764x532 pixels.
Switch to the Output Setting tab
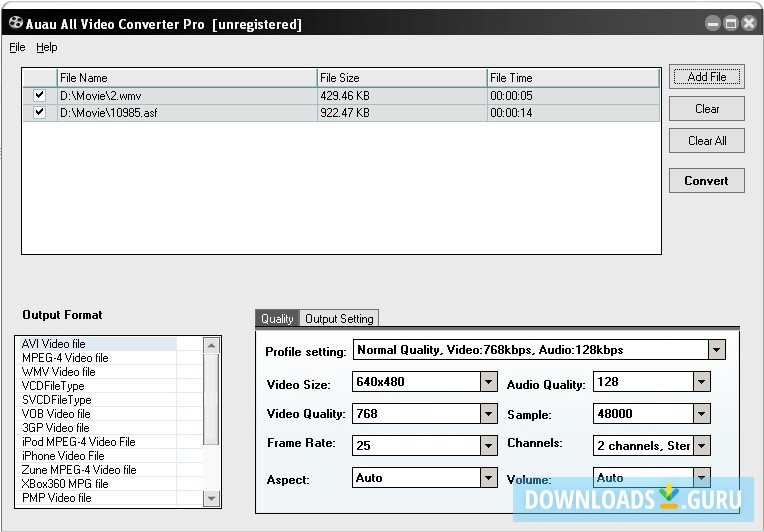coord(339,319)
